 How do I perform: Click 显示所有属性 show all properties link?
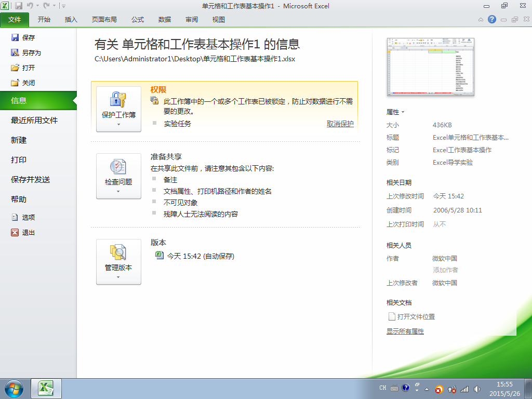click(x=405, y=331)
